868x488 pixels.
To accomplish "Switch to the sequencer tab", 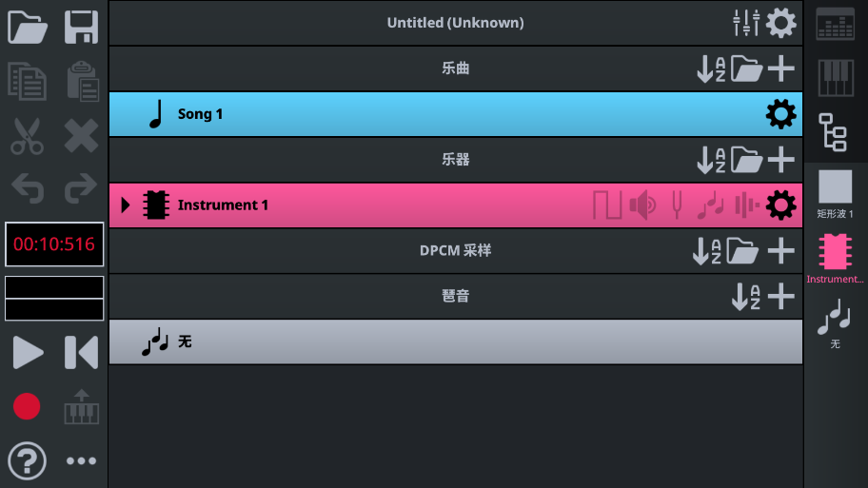I will pyautogui.click(x=836, y=24).
